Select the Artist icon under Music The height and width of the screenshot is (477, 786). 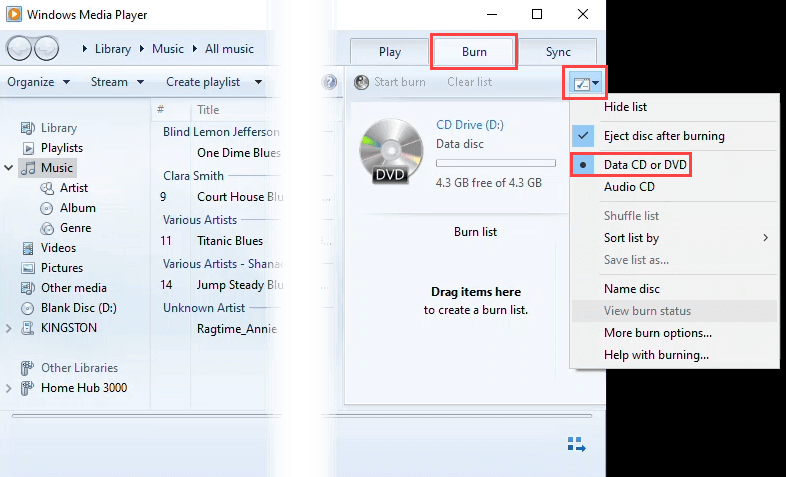click(47, 188)
